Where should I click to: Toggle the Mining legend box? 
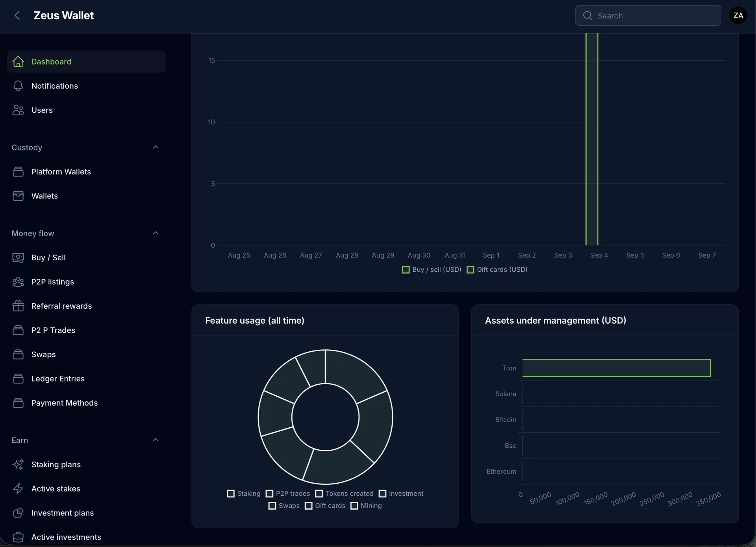[x=354, y=506]
